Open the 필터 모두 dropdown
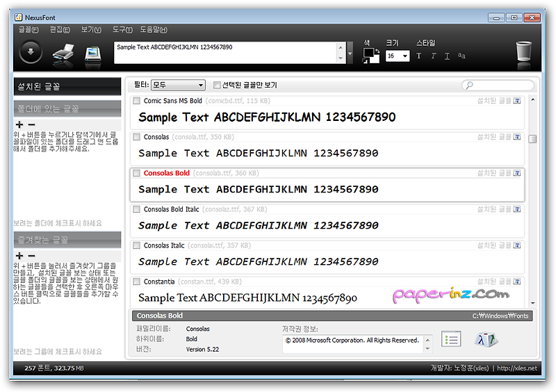 (x=178, y=85)
